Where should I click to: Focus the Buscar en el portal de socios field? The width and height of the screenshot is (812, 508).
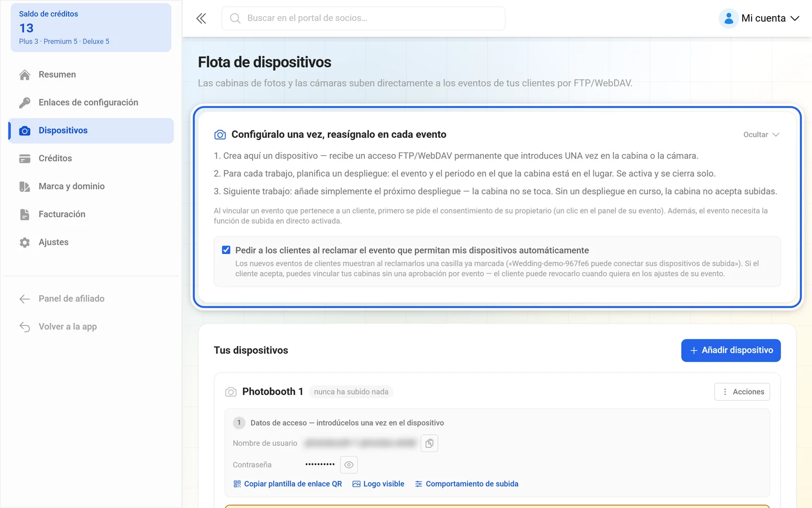point(364,18)
